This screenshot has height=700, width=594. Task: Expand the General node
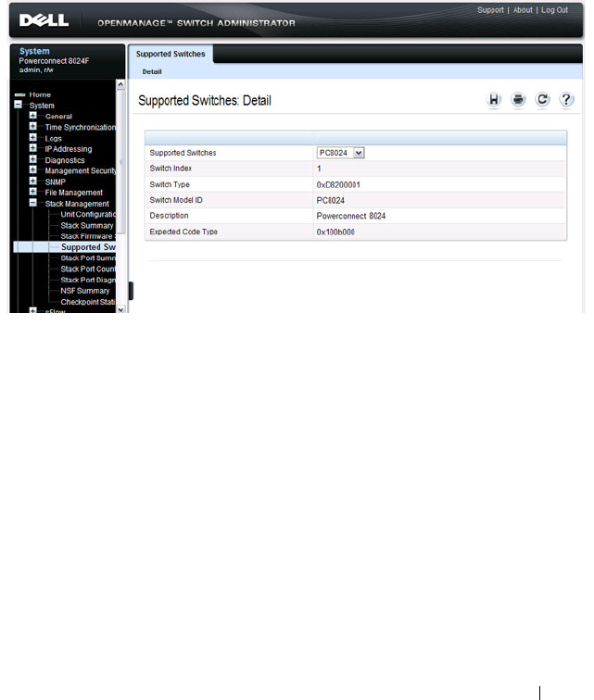point(33,116)
